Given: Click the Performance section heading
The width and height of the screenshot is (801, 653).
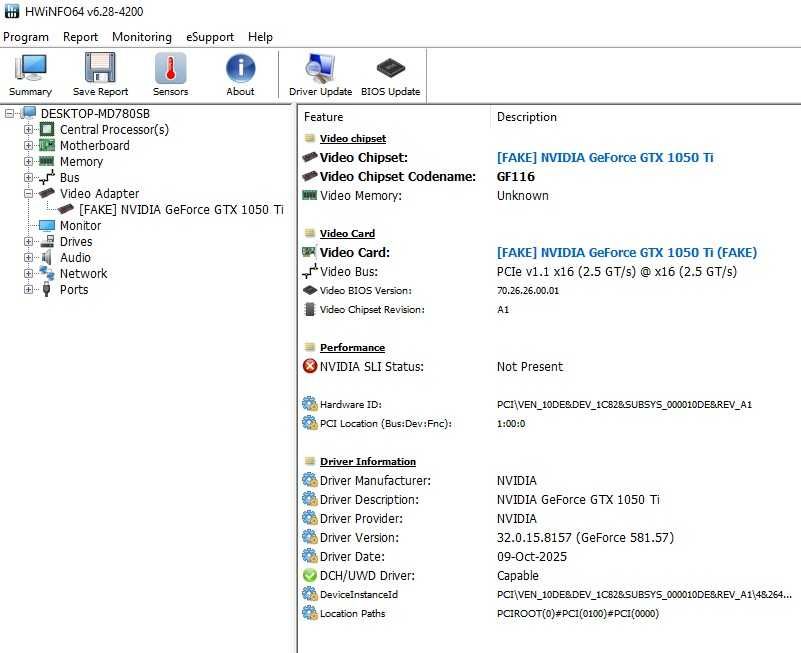Looking at the screenshot, I should click(352, 347).
